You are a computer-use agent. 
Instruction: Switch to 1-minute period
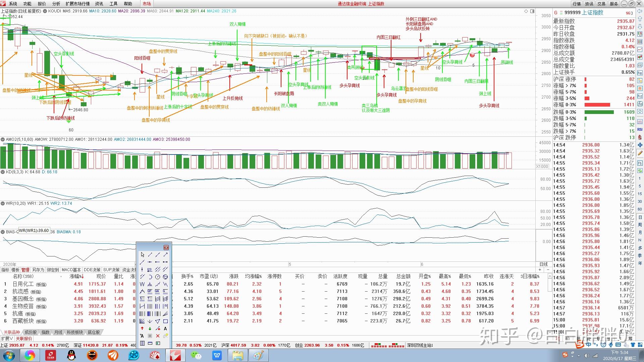pos(640,178)
